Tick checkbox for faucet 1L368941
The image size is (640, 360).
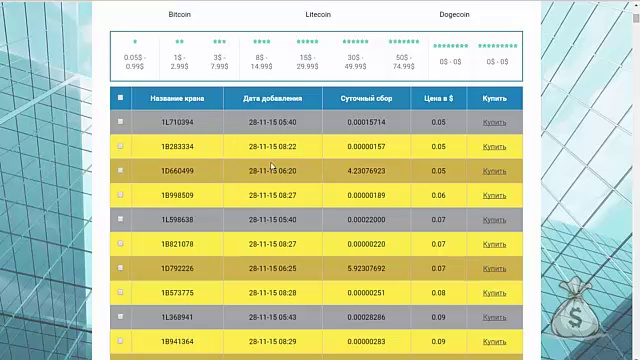tap(120, 316)
